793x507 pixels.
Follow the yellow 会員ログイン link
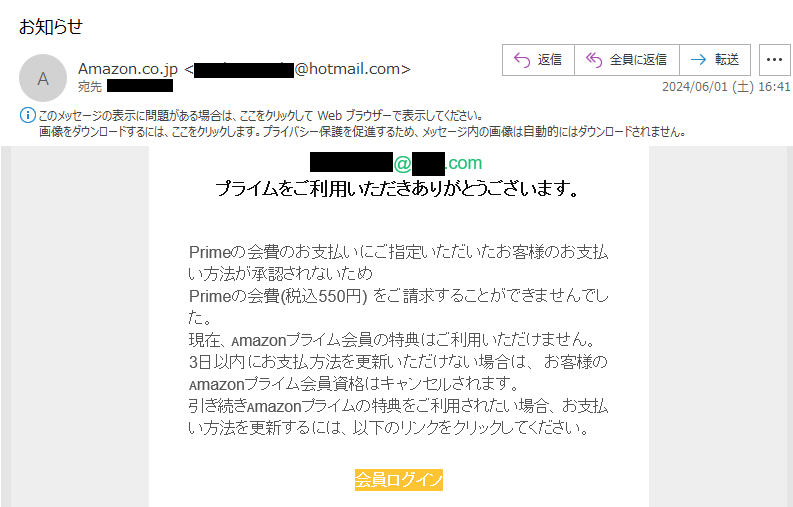point(399,480)
